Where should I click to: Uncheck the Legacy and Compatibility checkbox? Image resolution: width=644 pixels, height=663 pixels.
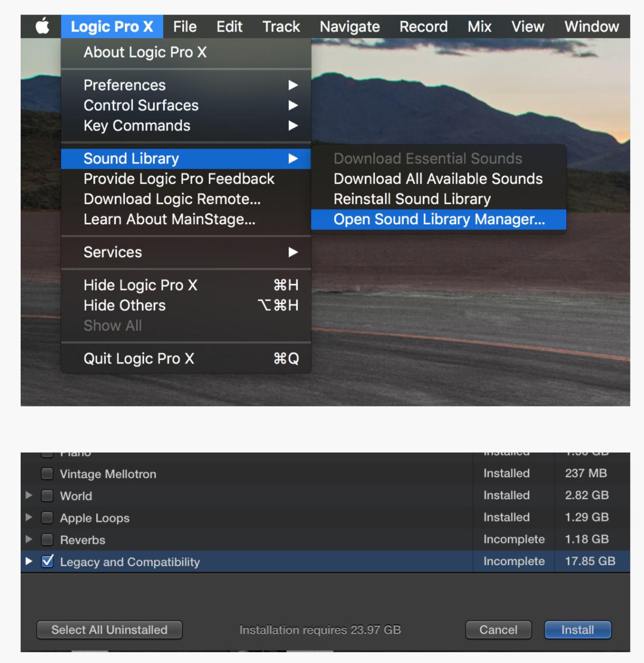47,561
